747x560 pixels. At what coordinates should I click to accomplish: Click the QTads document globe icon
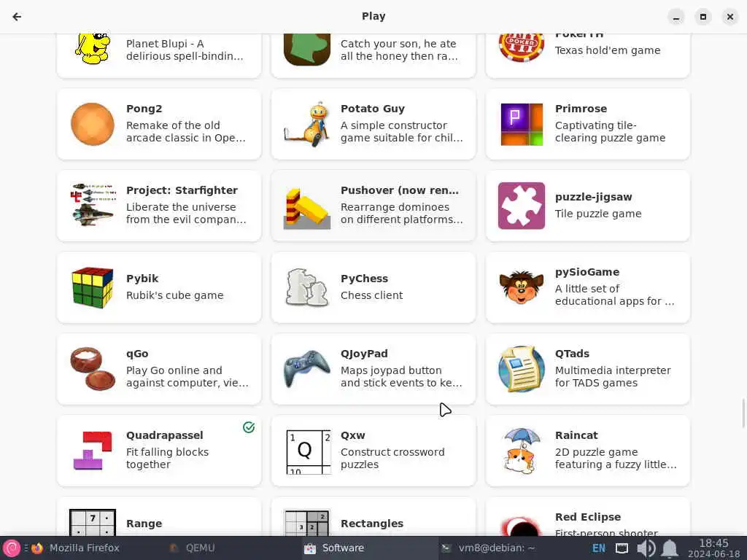tap(522, 369)
